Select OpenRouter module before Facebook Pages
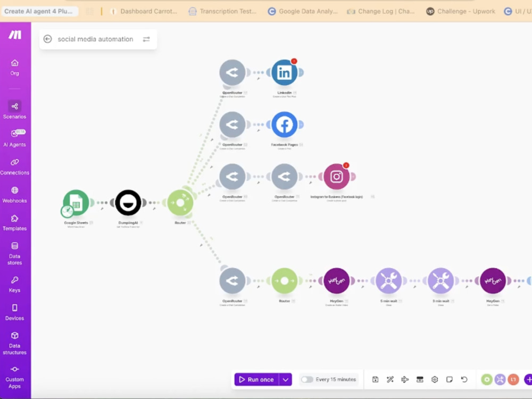 [232, 124]
